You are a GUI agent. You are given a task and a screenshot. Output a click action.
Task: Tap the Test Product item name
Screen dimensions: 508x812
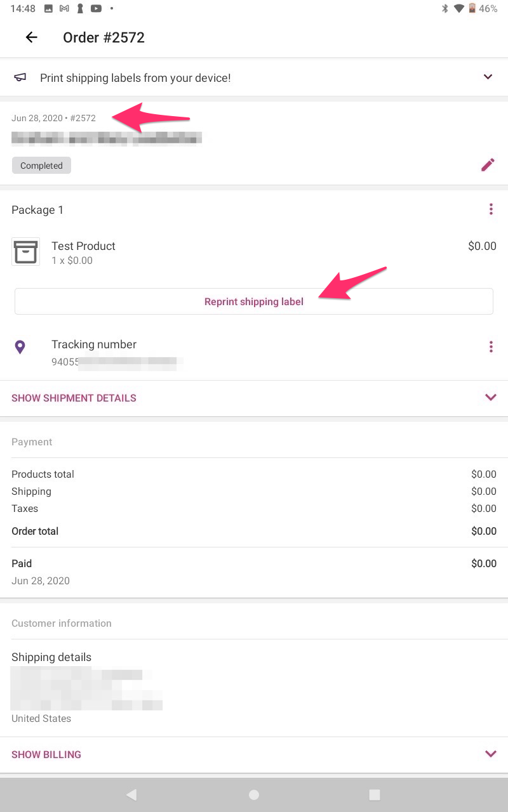pos(83,246)
